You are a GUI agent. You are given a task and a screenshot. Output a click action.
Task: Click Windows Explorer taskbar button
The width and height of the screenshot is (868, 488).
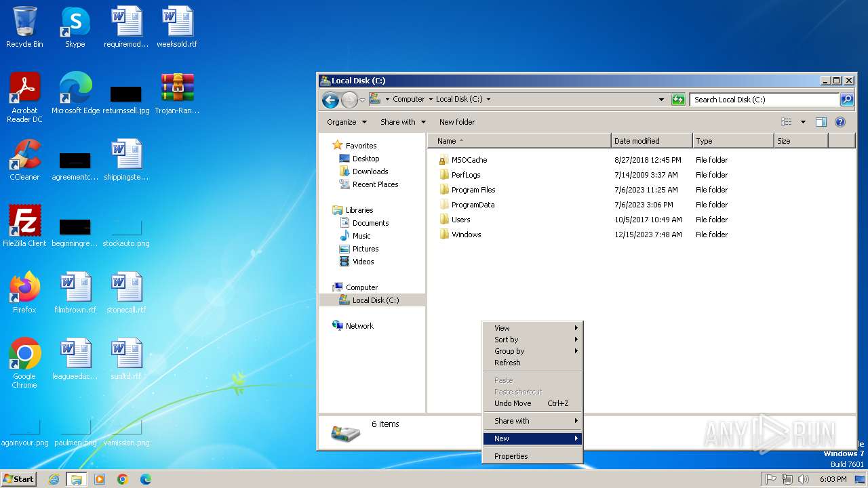(77, 479)
